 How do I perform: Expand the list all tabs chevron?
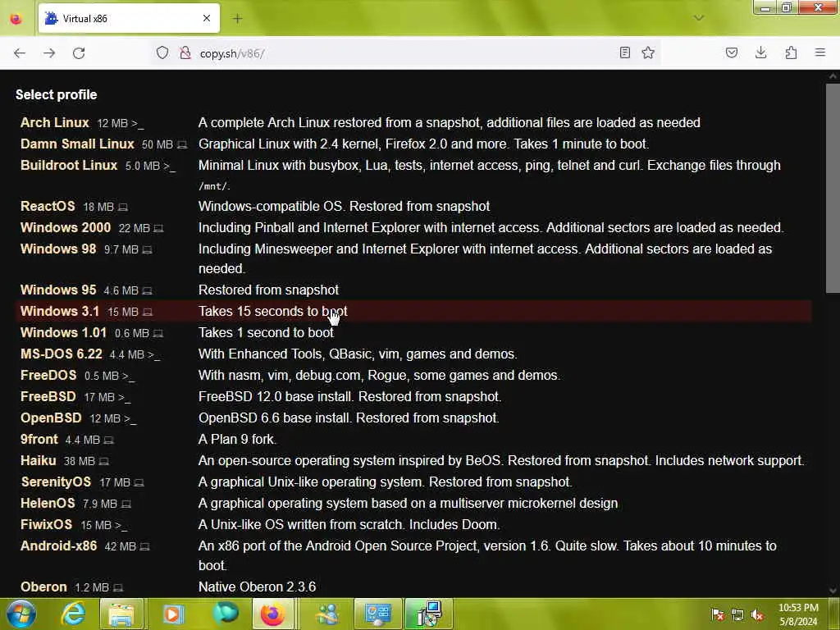pyautogui.click(x=699, y=18)
